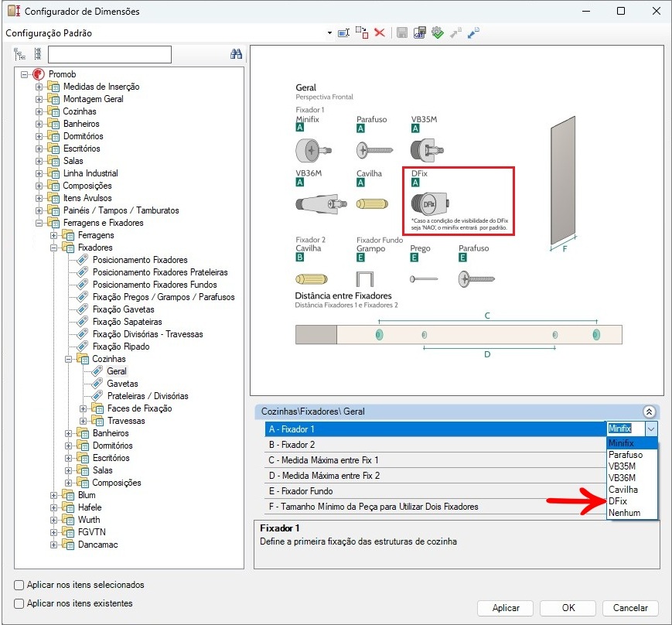672x625 pixels.
Task: Toggle the Fixador 1 combo box arrow
Action: (651, 429)
